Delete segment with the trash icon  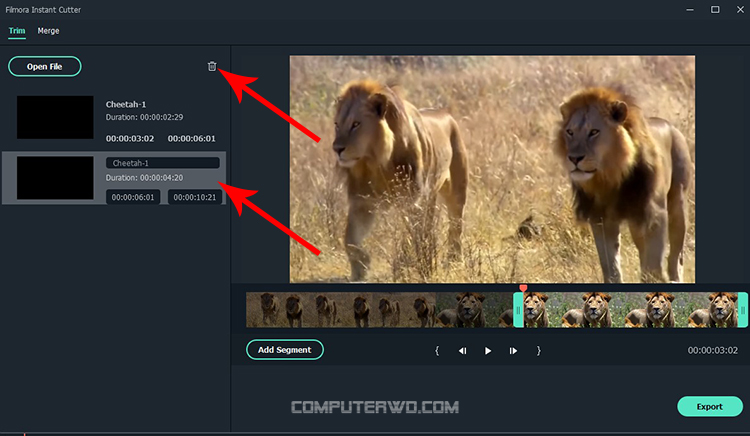click(x=212, y=66)
